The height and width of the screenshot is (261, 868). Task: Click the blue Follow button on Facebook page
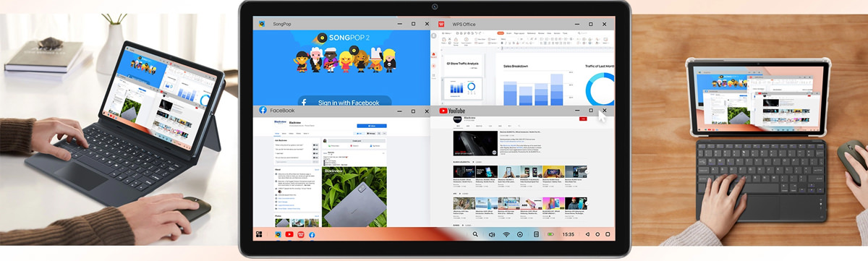[371, 126]
